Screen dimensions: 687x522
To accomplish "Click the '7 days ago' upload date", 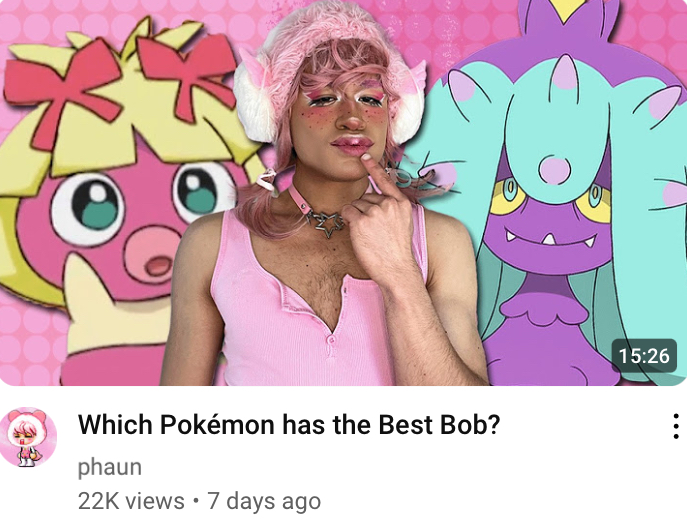I will pos(264,501).
